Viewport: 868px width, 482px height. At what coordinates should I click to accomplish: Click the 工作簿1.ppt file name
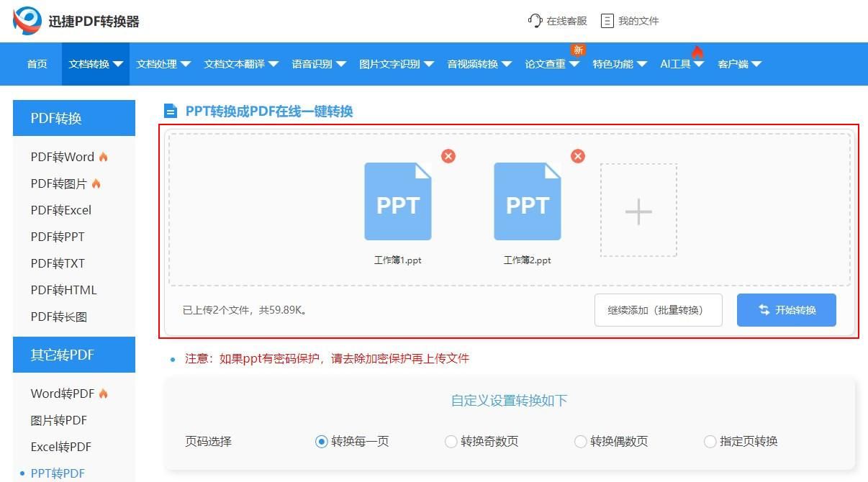pyautogui.click(x=398, y=260)
